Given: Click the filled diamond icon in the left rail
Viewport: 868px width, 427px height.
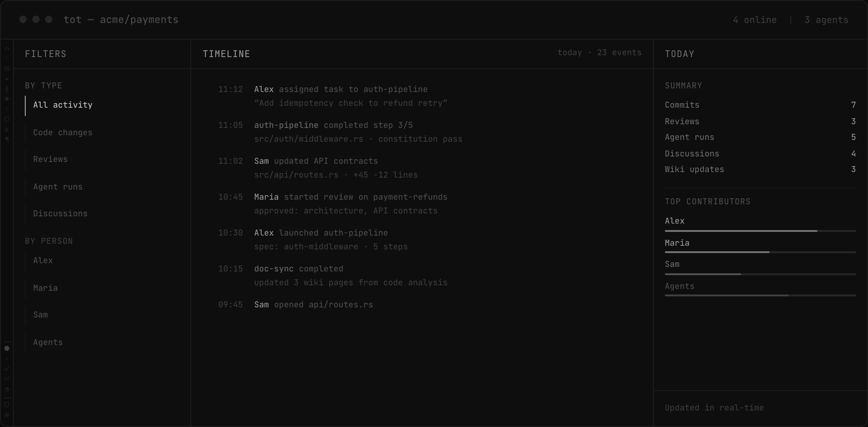Looking at the screenshot, I should [x=7, y=99].
